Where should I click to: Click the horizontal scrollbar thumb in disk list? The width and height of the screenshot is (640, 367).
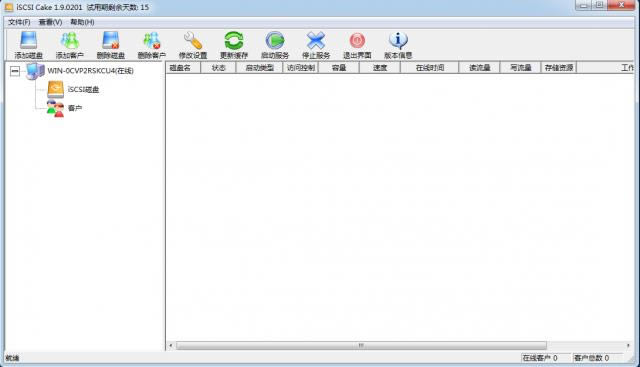pos(361,345)
